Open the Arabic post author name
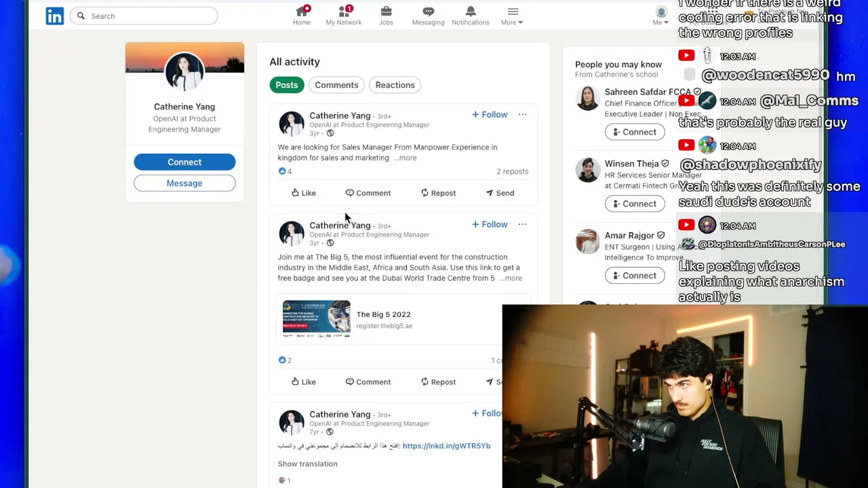The width and height of the screenshot is (868, 488). [x=340, y=414]
